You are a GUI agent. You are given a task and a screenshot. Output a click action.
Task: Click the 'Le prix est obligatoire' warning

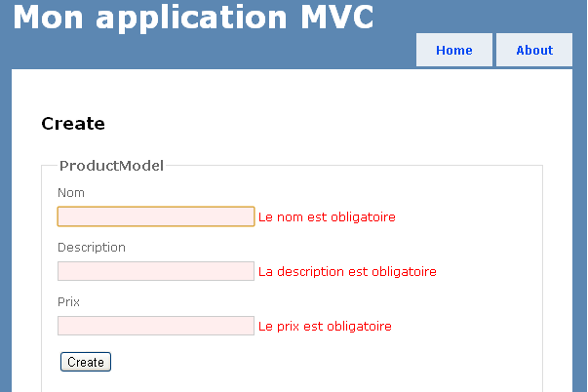325,326
